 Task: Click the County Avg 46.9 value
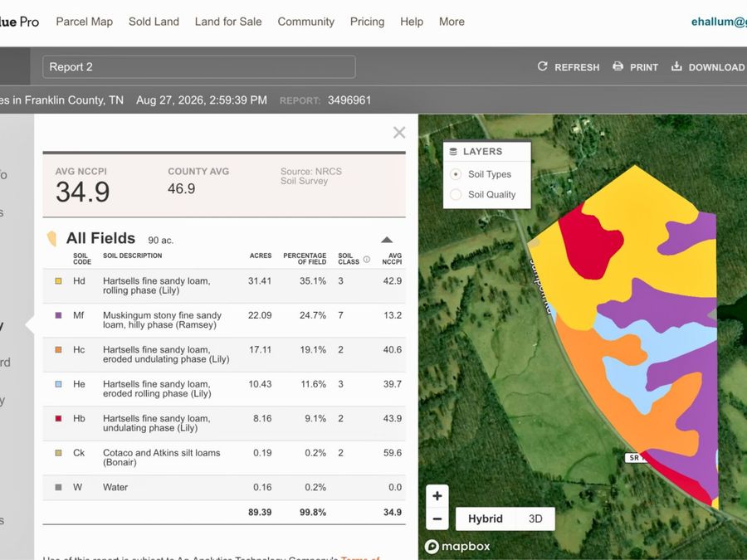tap(181, 188)
